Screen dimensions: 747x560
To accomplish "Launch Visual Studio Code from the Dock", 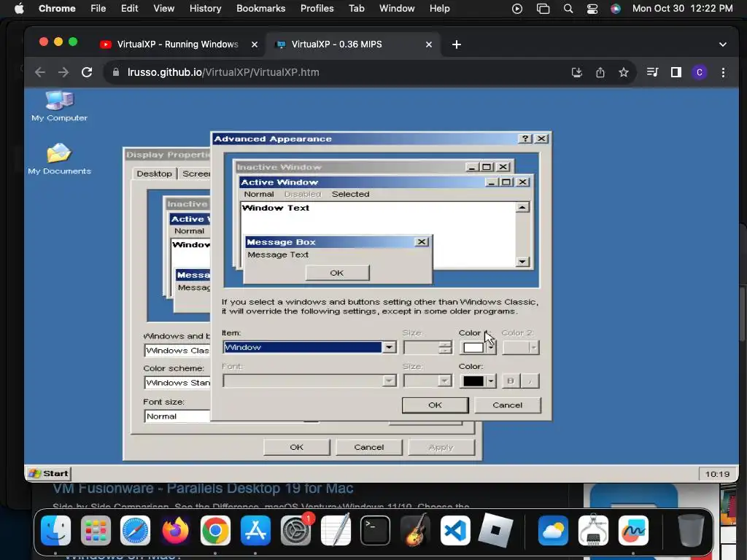I will pos(455,530).
